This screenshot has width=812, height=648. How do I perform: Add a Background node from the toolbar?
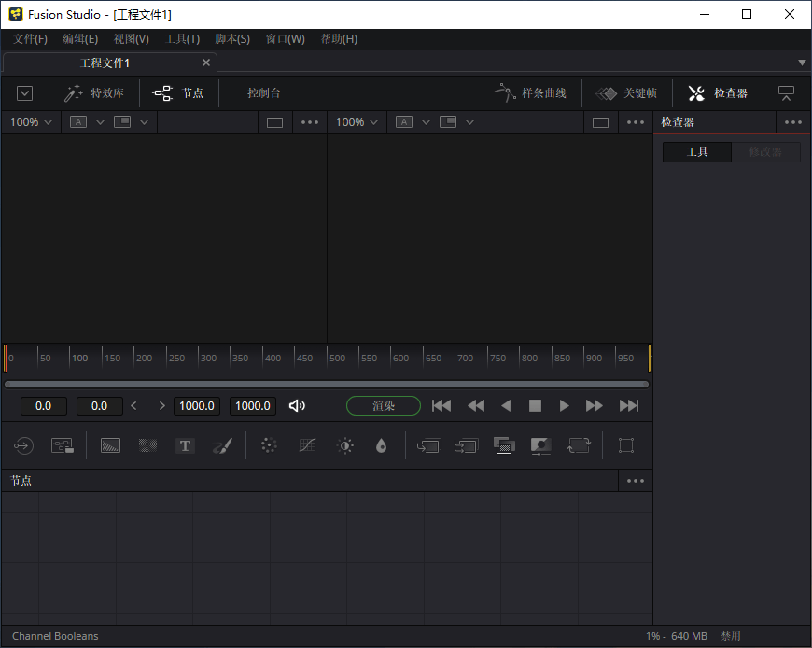click(x=110, y=445)
